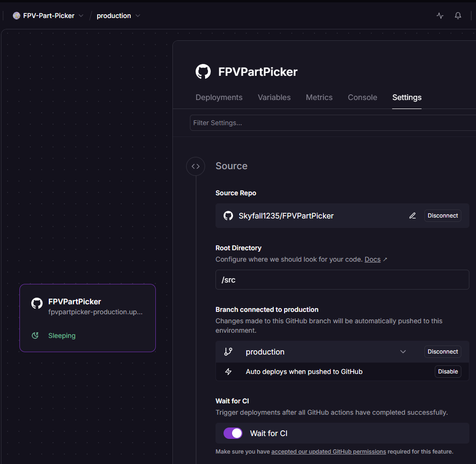The height and width of the screenshot is (464, 476).
Task: Click the Source section heading
Action: click(x=231, y=166)
